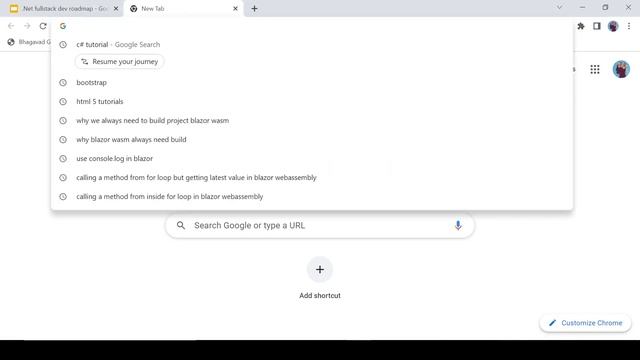This screenshot has width=640, height=360.
Task: Reload the current page
Action: tap(43, 26)
